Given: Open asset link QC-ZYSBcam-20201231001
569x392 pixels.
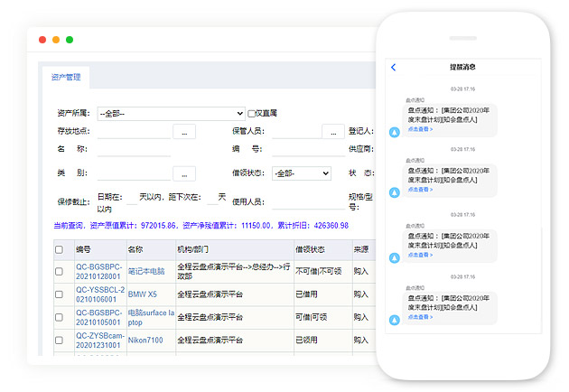Looking at the screenshot, I should (100, 341).
